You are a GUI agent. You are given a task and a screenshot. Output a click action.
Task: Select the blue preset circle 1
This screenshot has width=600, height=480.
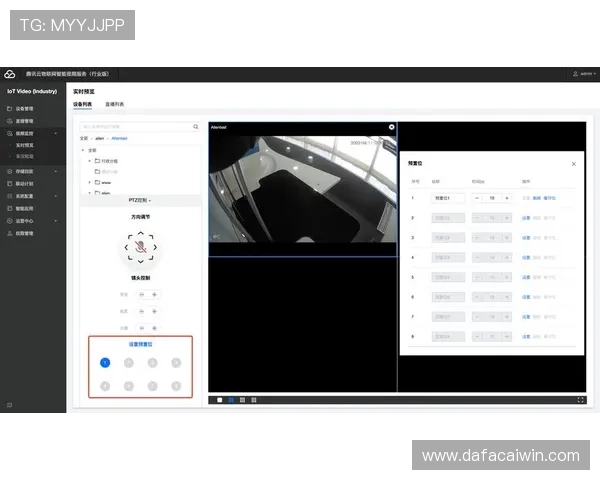coord(105,362)
